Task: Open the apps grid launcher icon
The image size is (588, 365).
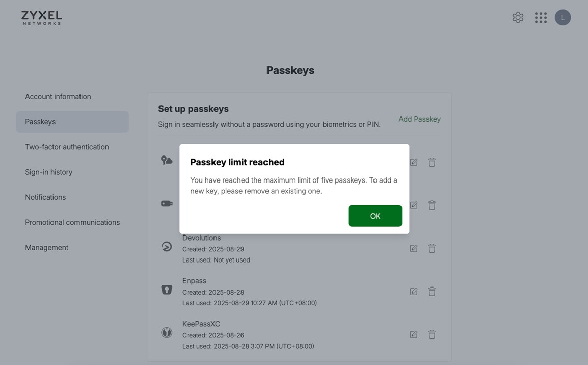Action: pyautogui.click(x=541, y=18)
